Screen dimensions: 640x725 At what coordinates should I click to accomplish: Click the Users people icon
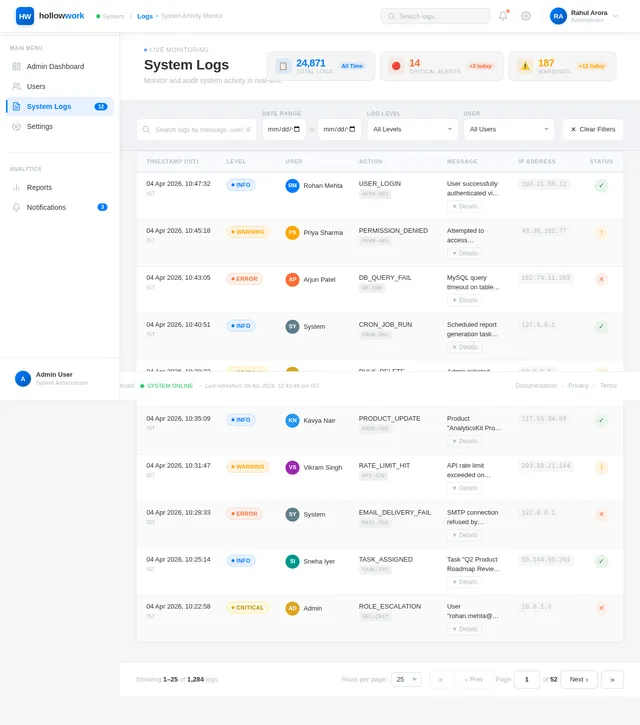pyautogui.click(x=17, y=86)
